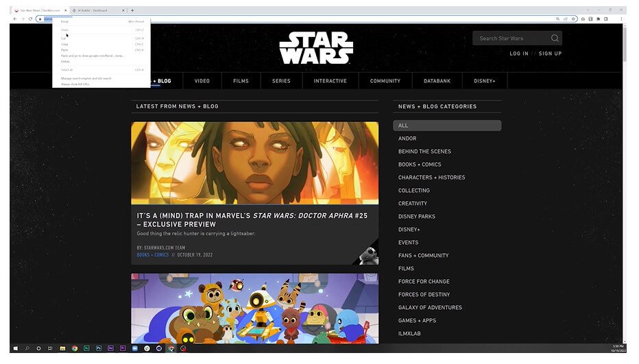This screenshot has width=639, height=364.
Task: Click the search magnifier icon in Star Wars search box
Action: (554, 38)
